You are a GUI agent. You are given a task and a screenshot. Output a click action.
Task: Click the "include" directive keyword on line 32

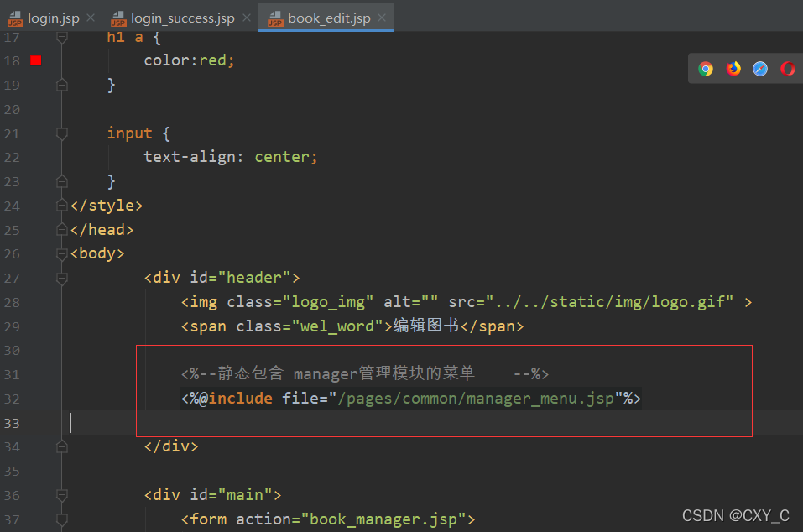click(240, 399)
